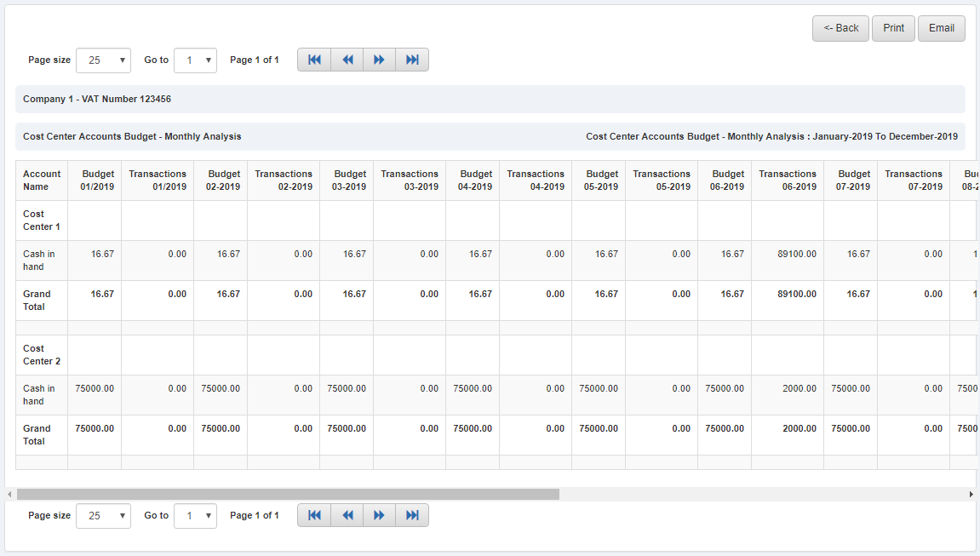Click the Back button
980x556 pixels.
840,28
